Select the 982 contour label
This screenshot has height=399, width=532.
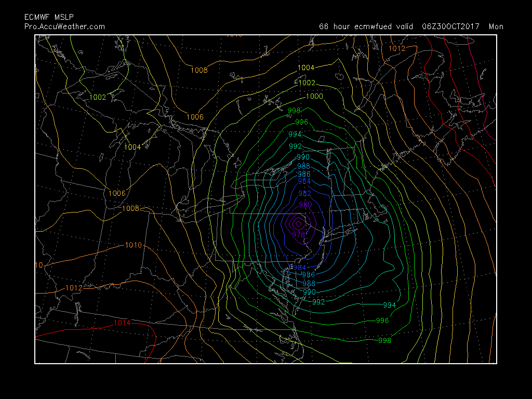(304, 193)
